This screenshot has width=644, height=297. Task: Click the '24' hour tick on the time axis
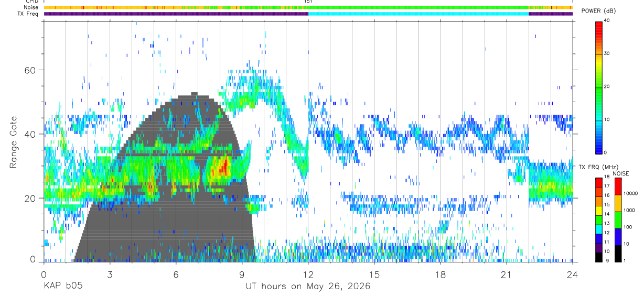tap(572, 274)
